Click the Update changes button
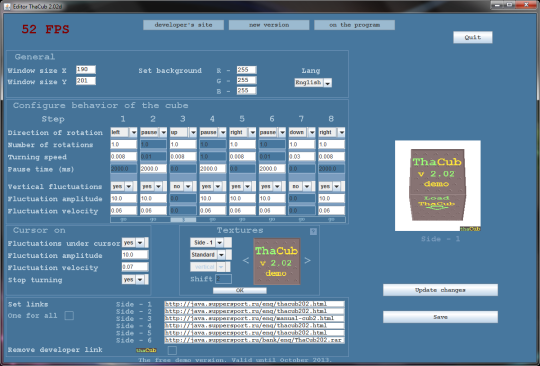Image resolution: width=540 pixels, height=366 pixels. (x=440, y=290)
